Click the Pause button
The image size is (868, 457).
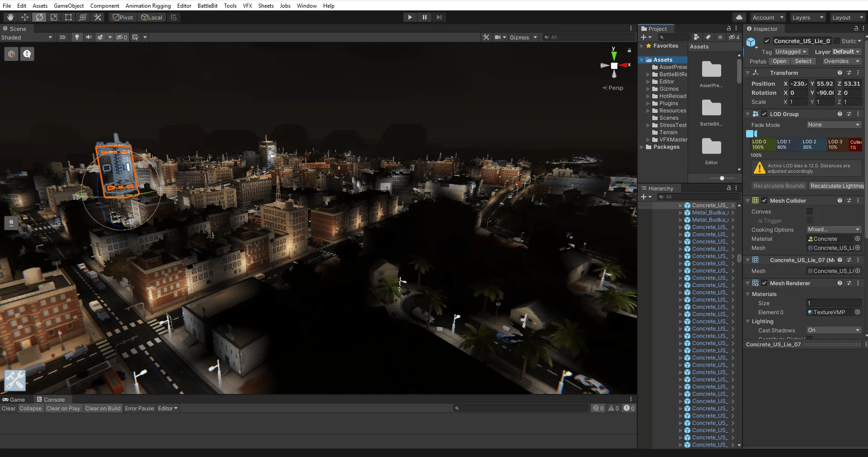coord(424,17)
